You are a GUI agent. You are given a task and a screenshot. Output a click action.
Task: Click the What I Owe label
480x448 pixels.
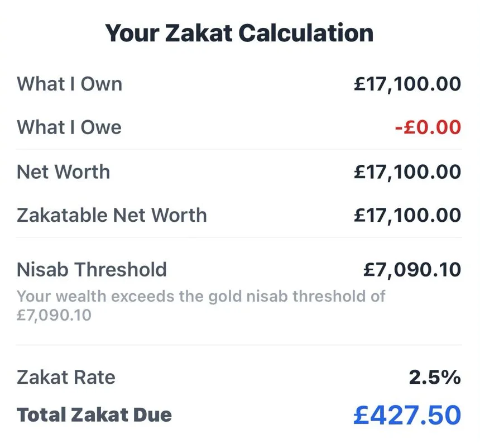click(69, 127)
